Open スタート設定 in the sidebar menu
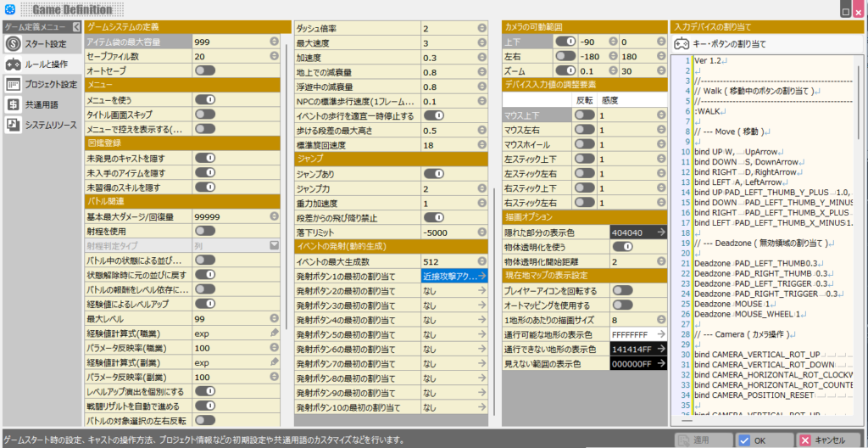Screen dimensions: 868x448 [42, 43]
